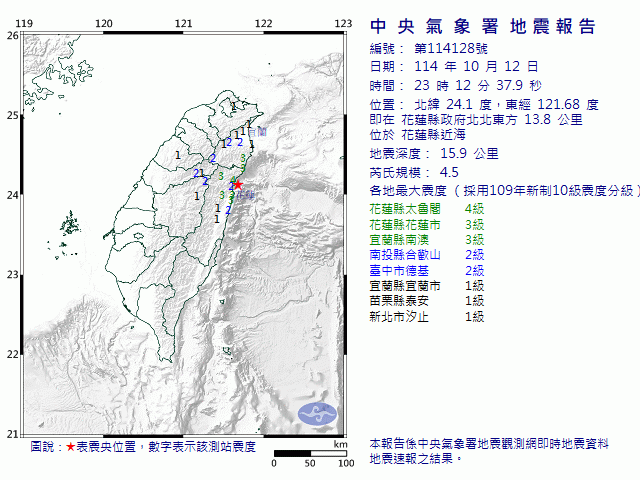Screen dimensions: 640x480
Task: Click the 宜蘭 label on the map
Action: click(258, 132)
